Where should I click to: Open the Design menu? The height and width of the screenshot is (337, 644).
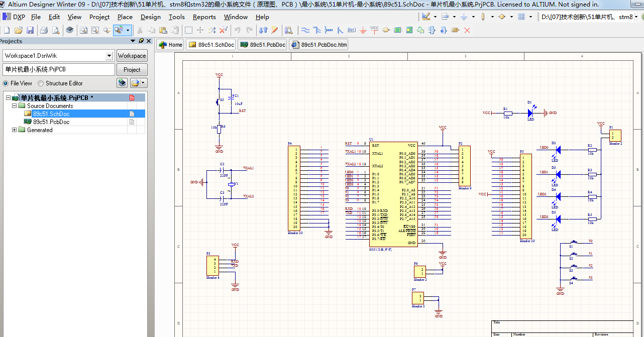coord(151,17)
